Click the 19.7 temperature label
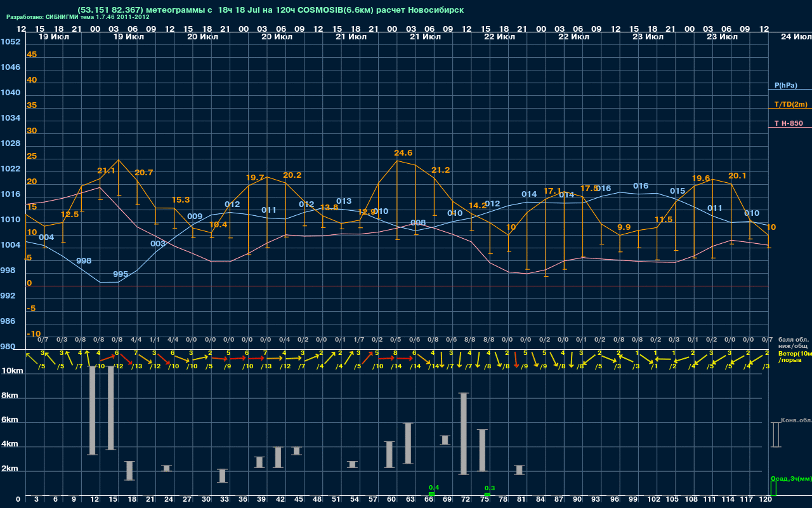 (255, 178)
